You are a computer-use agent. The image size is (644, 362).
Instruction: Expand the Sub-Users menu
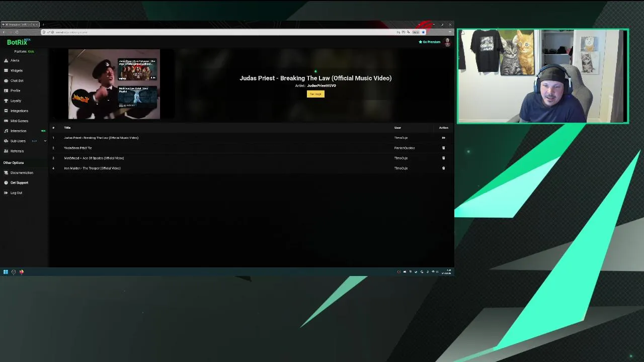[25, 141]
